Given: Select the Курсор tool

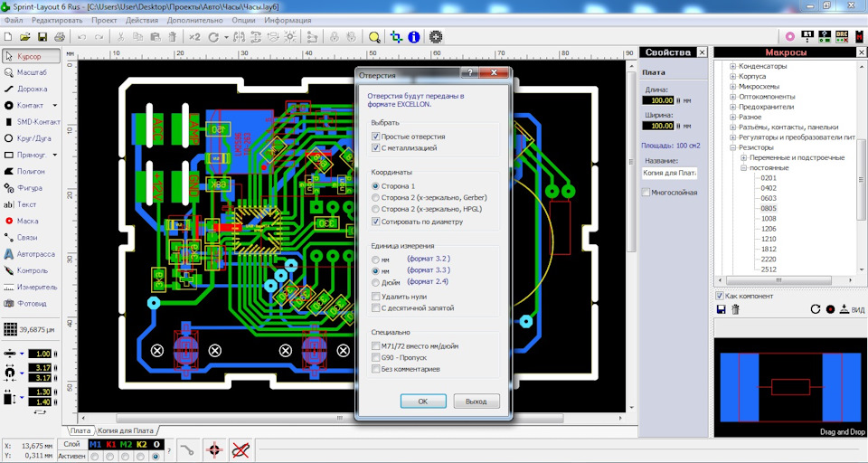Looking at the screenshot, I should 31,56.
